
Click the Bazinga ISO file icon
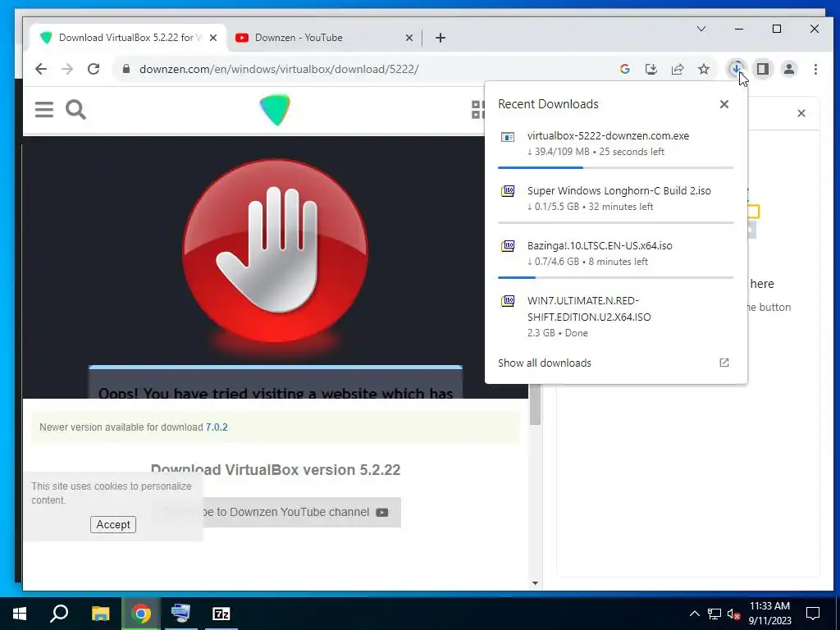point(507,246)
